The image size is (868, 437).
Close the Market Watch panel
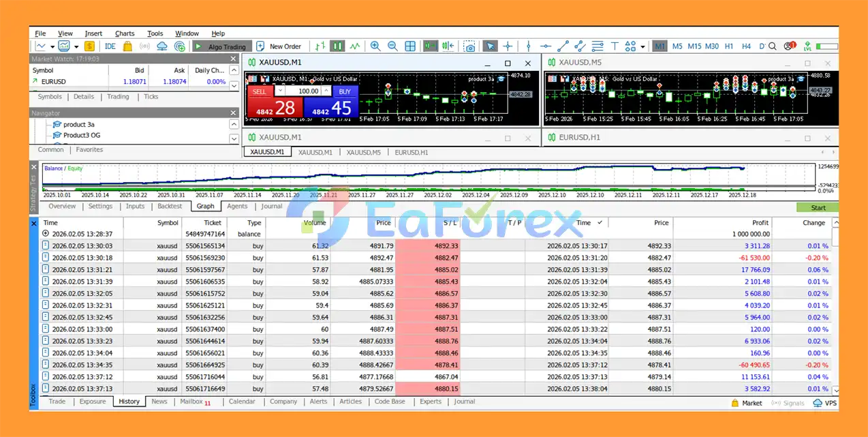click(234, 59)
